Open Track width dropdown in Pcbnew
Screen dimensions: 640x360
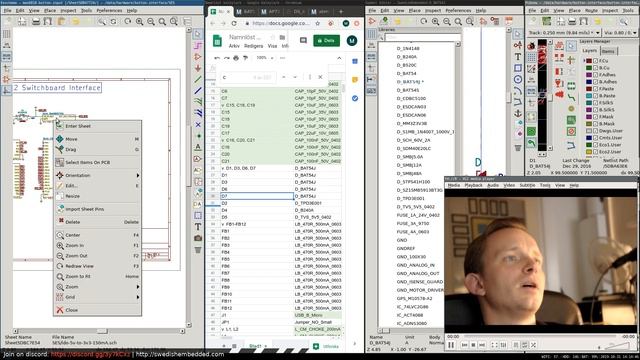[x=598, y=32]
